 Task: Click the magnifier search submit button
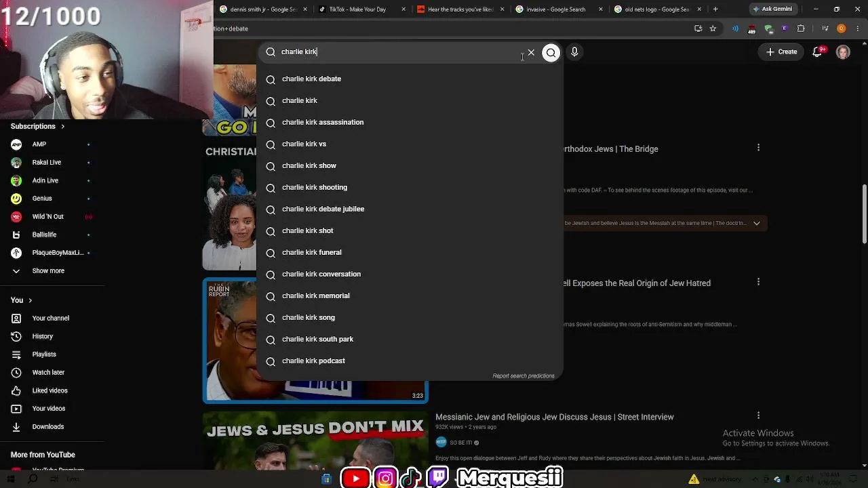551,52
